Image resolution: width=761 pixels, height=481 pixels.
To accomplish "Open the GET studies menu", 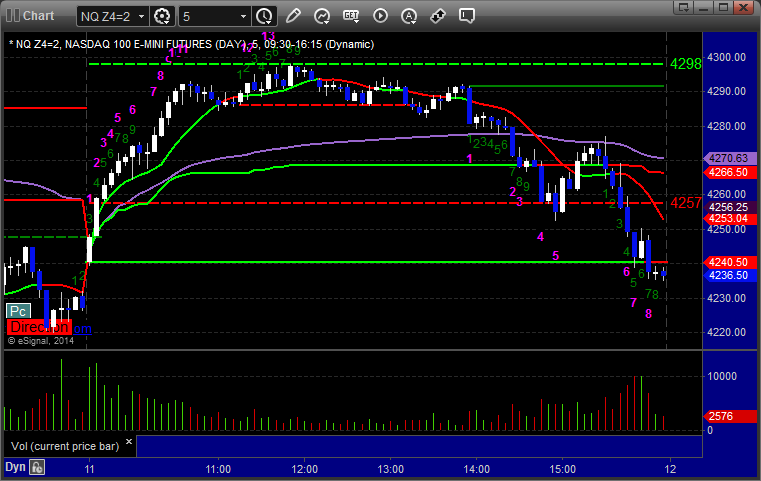I will (351, 16).
